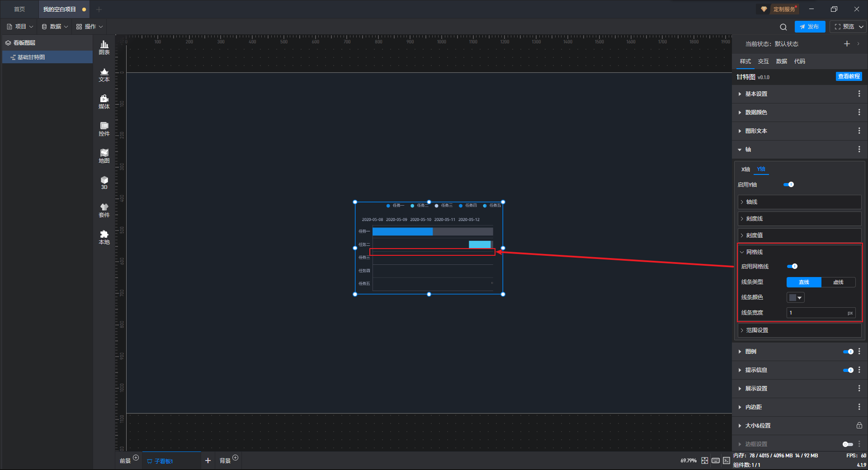Toggle the 边框设置 border switch
Viewport: 868px width, 470px height.
click(x=848, y=444)
